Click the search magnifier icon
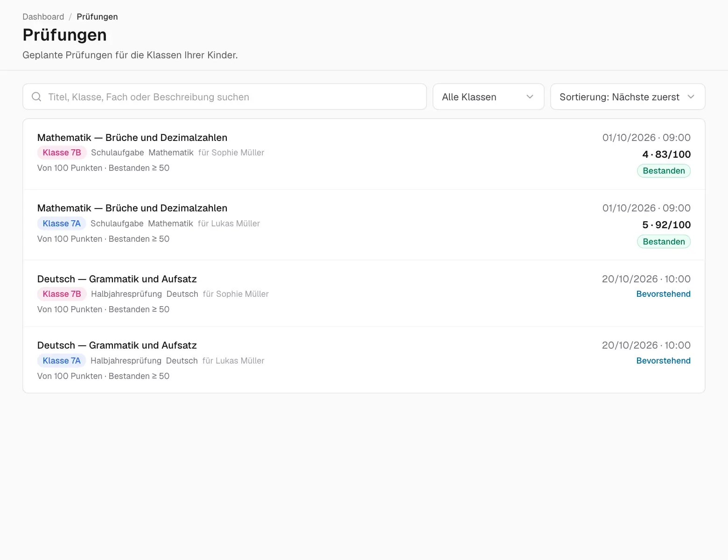728x560 pixels. click(x=36, y=97)
